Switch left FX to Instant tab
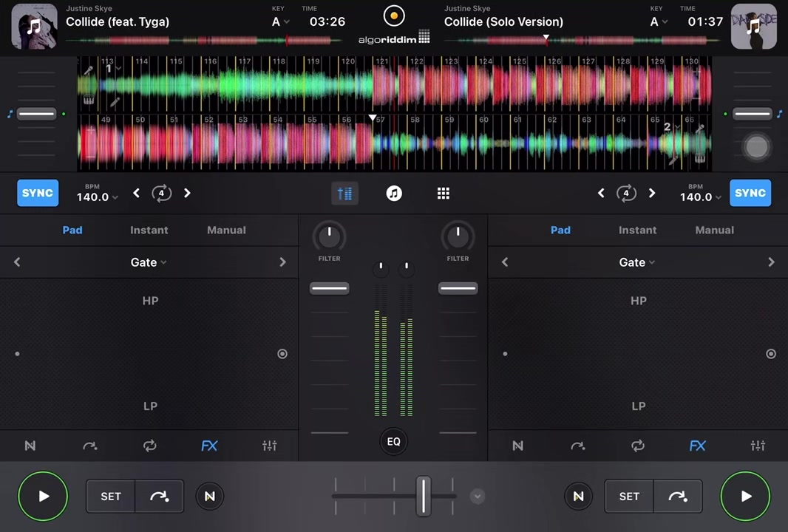788x532 pixels. point(149,230)
